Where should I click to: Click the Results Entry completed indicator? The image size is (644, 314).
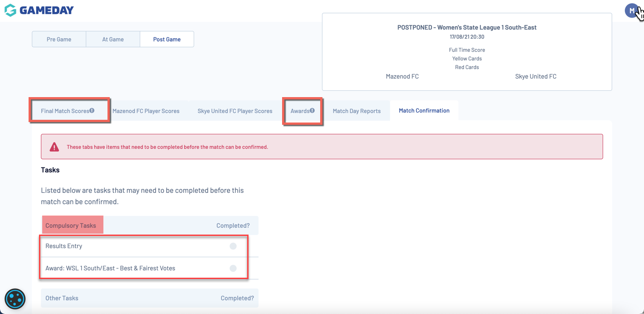click(233, 246)
